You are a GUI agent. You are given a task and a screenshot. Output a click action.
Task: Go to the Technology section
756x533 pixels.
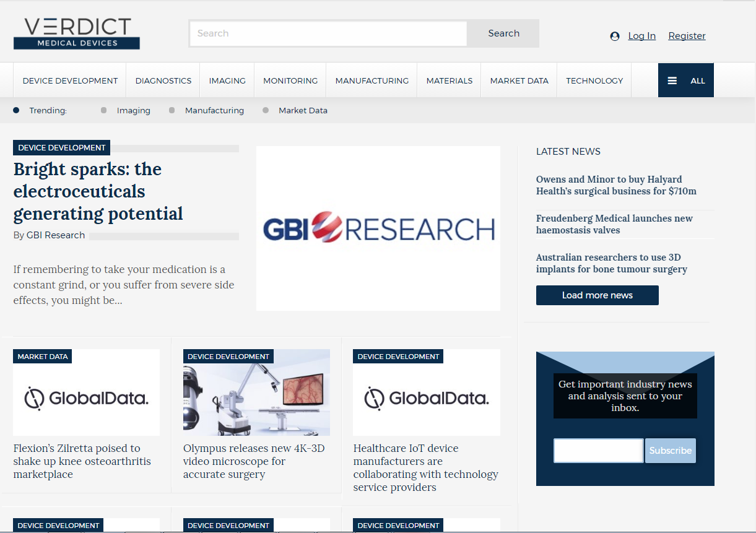pyautogui.click(x=594, y=80)
